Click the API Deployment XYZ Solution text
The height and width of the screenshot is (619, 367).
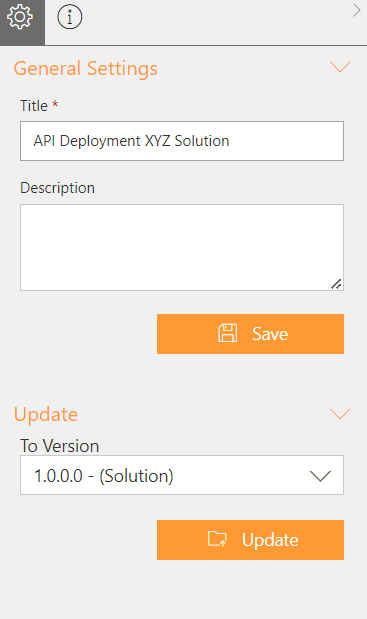point(131,141)
